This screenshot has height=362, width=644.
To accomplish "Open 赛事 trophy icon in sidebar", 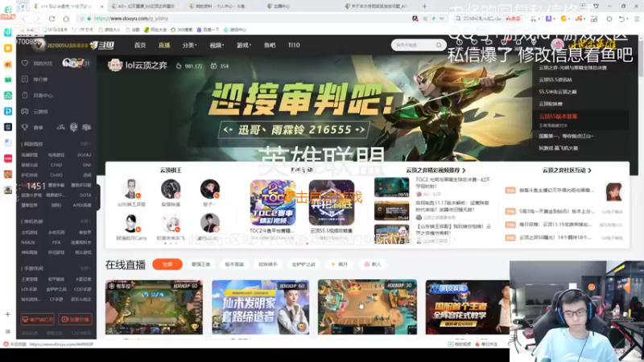I will [x=25, y=128].
